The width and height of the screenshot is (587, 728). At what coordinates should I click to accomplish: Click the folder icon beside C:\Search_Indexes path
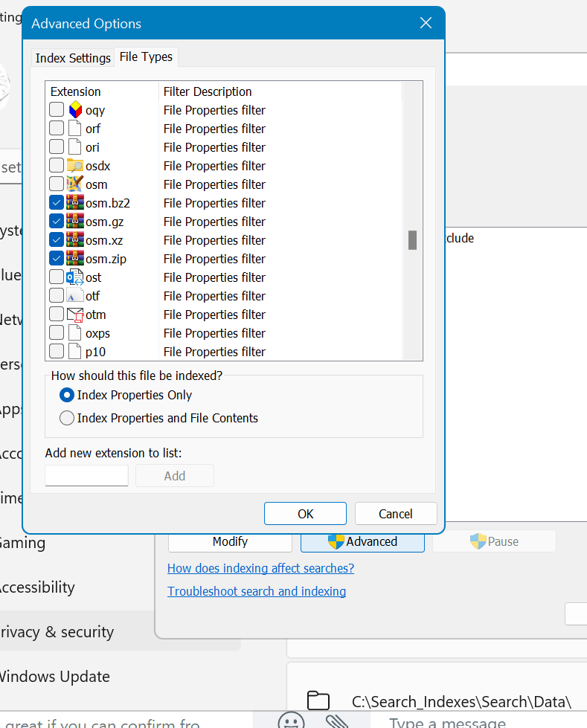tap(318, 700)
